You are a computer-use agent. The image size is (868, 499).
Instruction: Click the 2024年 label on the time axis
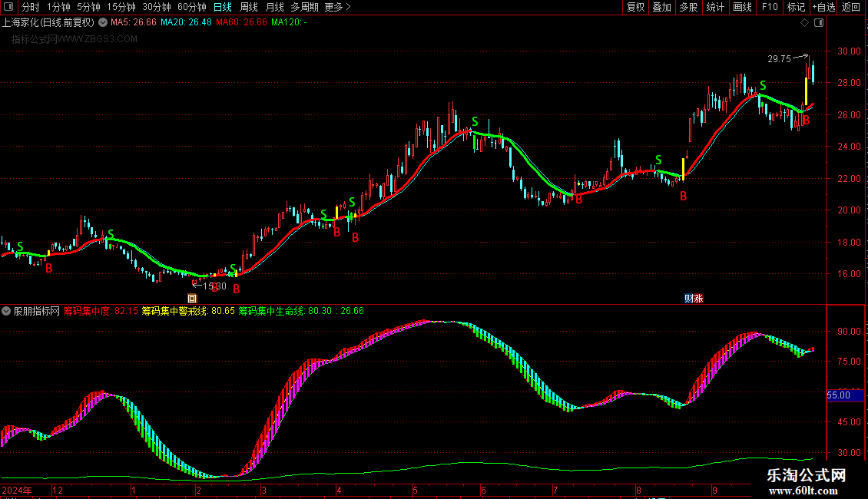tap(17, 490)
